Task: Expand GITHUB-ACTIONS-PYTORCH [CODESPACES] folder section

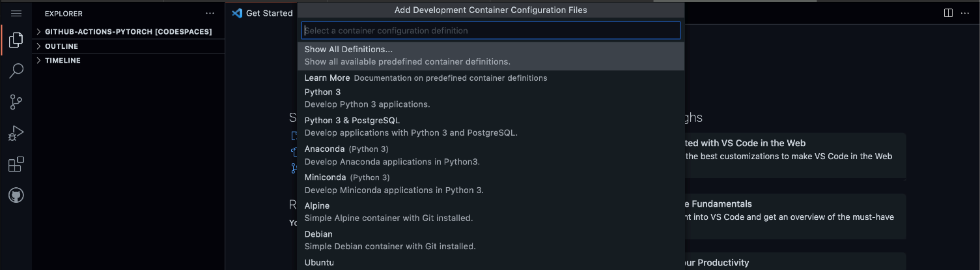Action: [x=128, y=31]
